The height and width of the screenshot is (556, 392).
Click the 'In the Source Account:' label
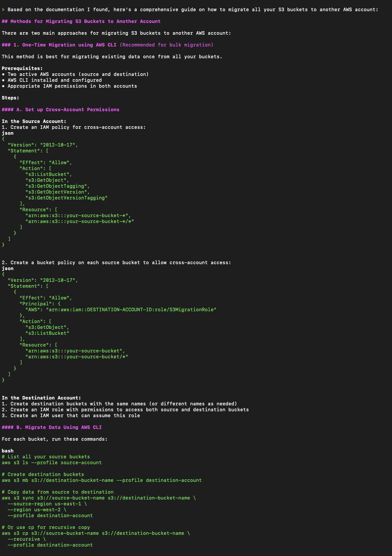click(34, 121)
